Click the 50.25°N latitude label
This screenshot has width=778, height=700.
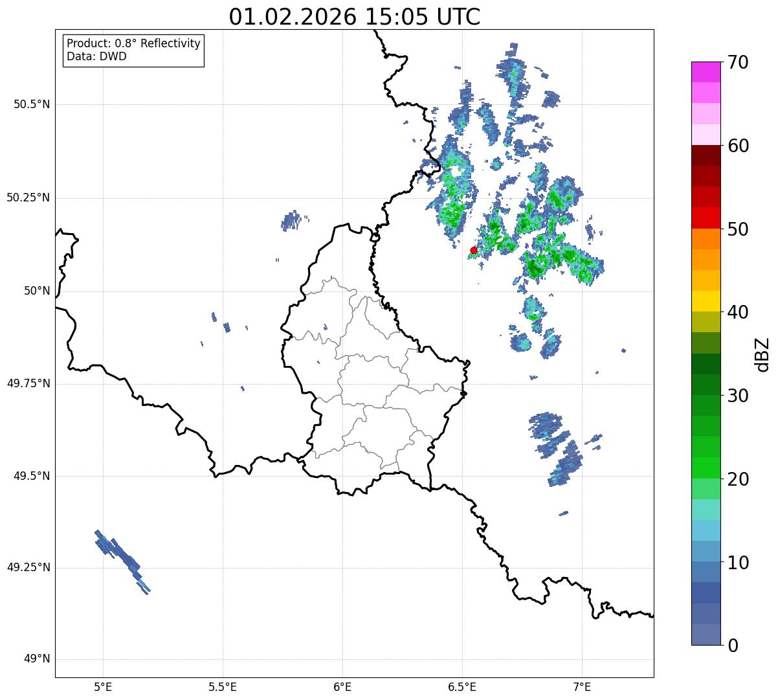28,198
